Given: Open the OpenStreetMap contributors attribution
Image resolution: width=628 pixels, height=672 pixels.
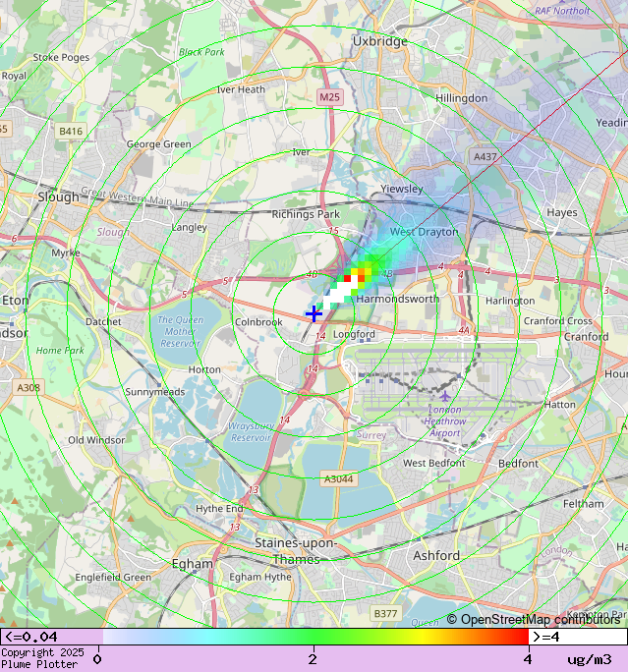Looking at the screenshot, I should (534, 620).
